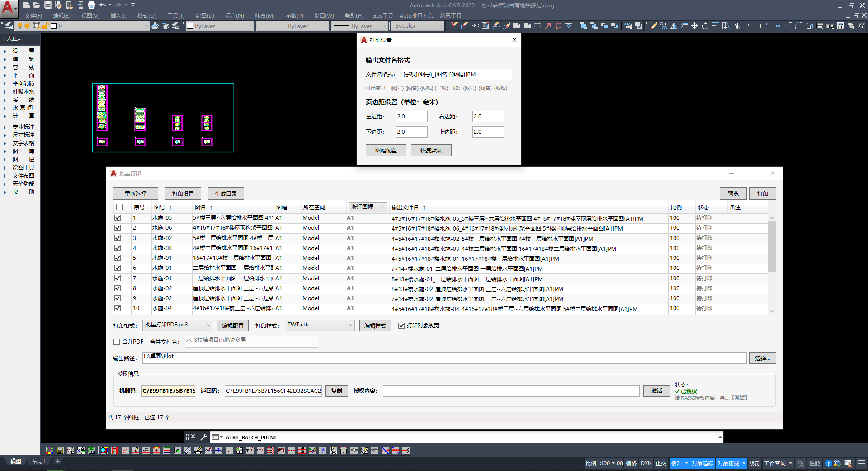Enable the 合并PDF checkbox
Viewport: 868px width, 471px height.
coord(117,342)
